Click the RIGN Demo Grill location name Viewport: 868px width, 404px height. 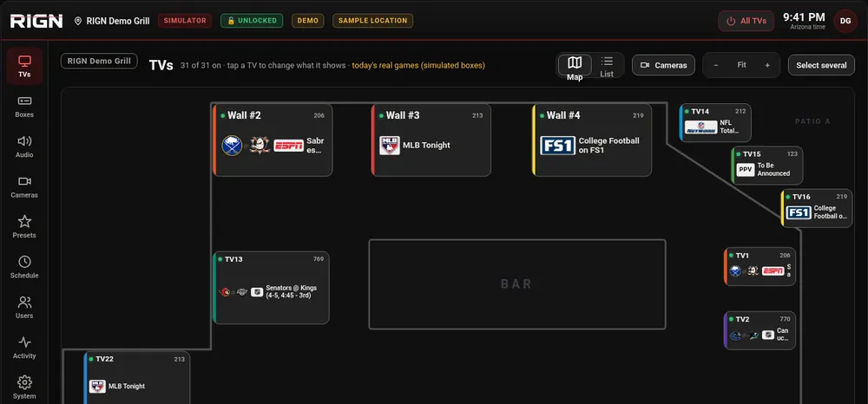click(118, 21)
